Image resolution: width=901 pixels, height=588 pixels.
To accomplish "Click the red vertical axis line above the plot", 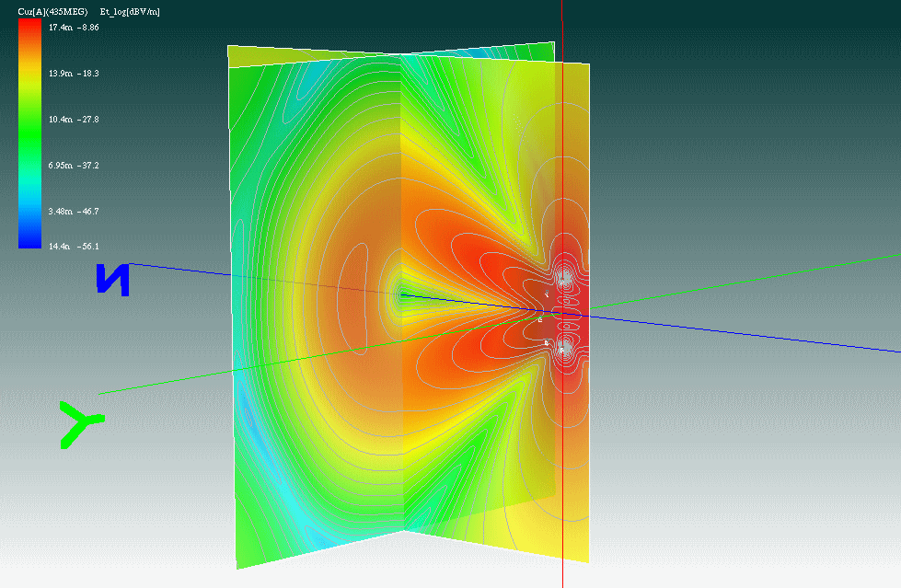I will [x=561, y=23].
